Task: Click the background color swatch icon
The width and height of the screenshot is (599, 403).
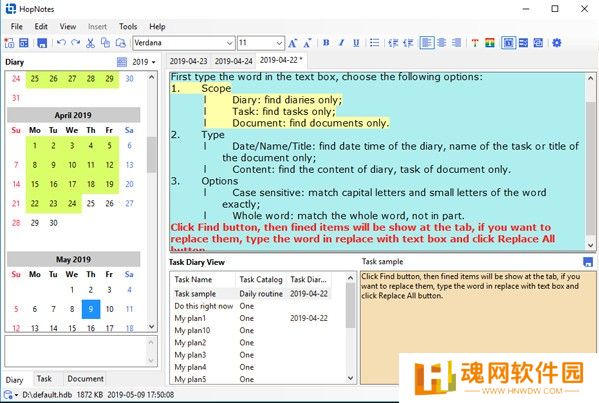Action: (490, 43)
